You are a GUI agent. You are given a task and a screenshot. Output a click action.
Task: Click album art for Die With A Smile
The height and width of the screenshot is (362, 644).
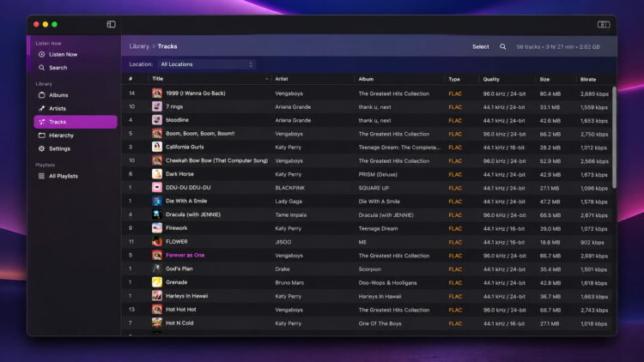[157, 201]
